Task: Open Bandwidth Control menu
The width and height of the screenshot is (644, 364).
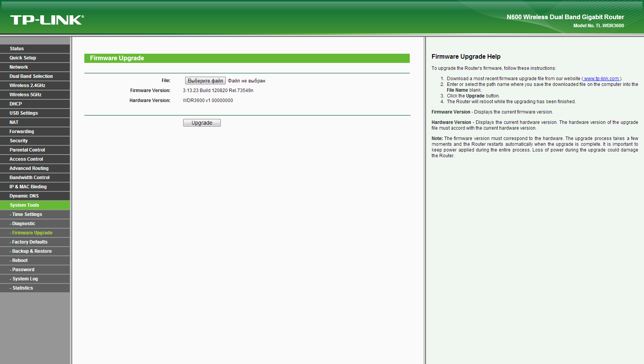Action: (x=35, y=178)
